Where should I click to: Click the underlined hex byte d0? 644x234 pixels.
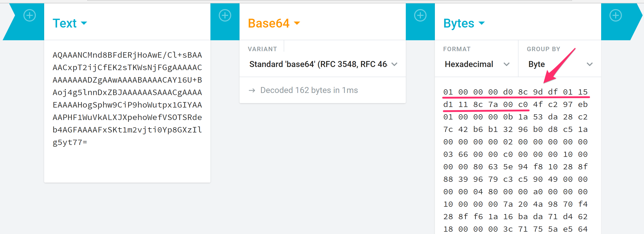(x=508, y=92)
